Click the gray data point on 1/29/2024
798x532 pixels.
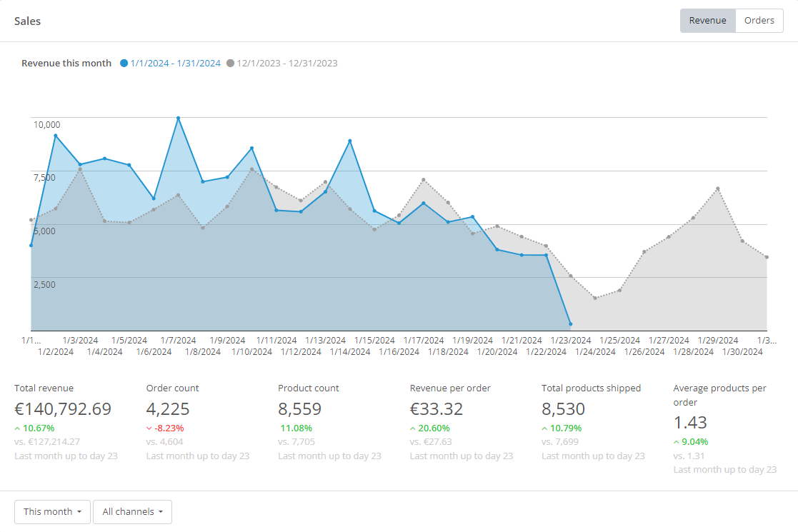(x=718, y=189)
